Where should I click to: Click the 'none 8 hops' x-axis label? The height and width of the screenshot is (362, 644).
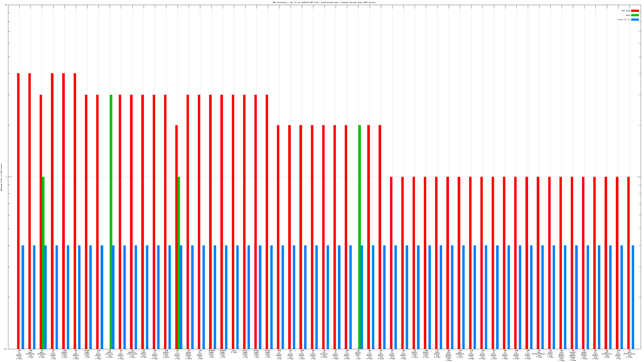(234, 352)
